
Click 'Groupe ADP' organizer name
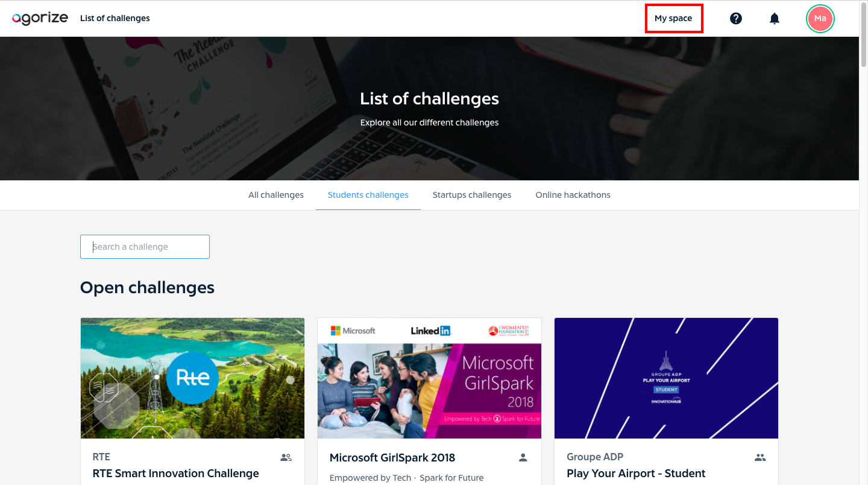coord(595,457)
